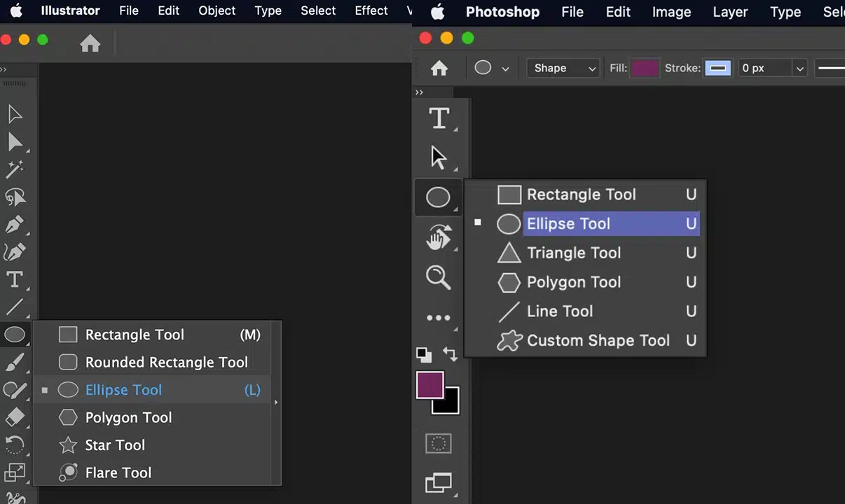The height and width of the screenshot is (504, 845).
Task: Open Photoshop's Edit Toolbar ellipsis icon
Action: pyautogui.click(x=439, y=317)
